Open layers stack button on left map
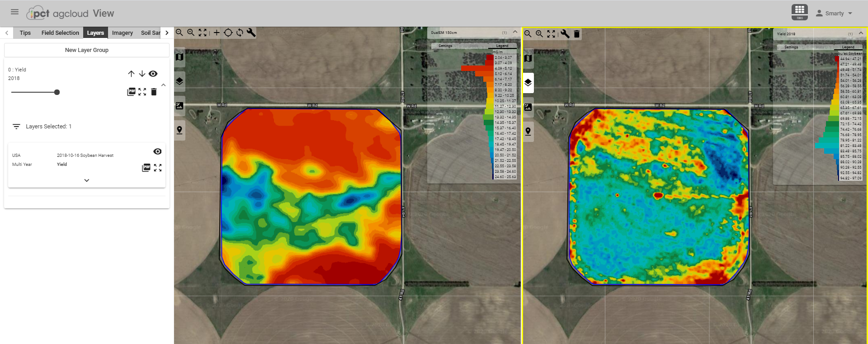 click(179, 81)
